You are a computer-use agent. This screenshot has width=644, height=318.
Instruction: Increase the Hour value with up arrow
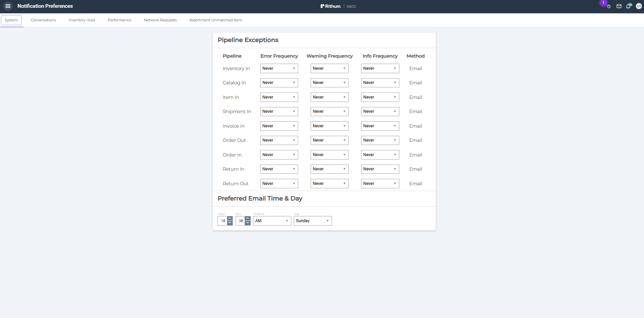coord(230,218)
